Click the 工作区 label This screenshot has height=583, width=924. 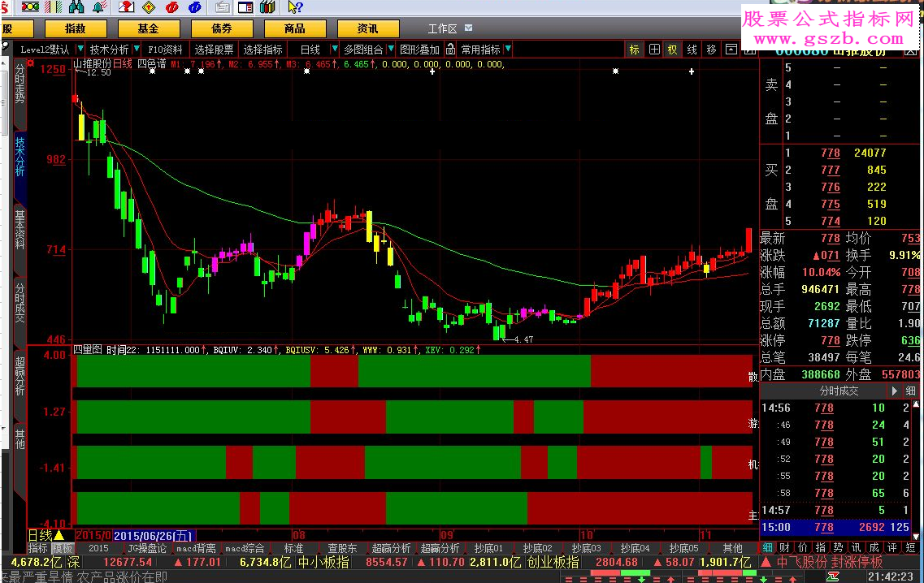coord(443,28)
